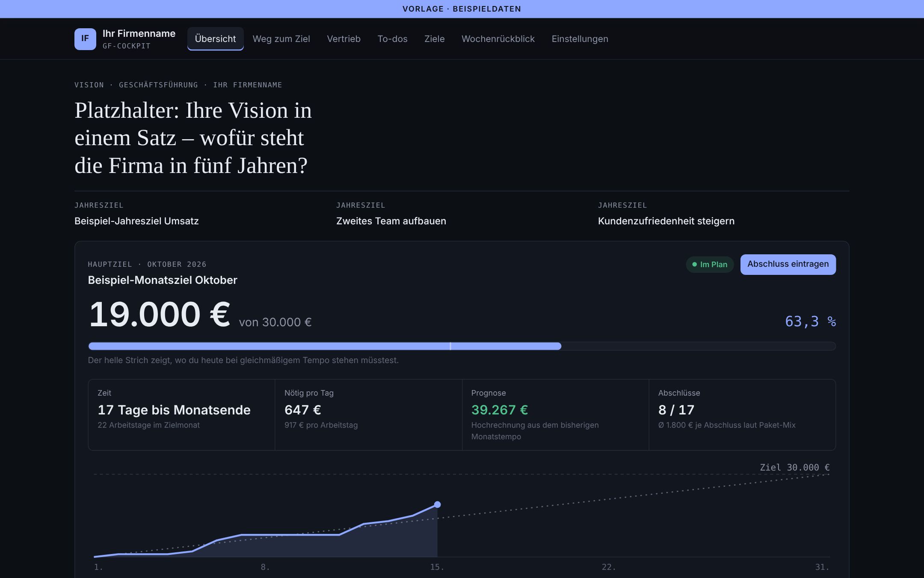Click the 19.000 € revenue figure
Viewport: 924px width, 578px height.
point(159,315)
